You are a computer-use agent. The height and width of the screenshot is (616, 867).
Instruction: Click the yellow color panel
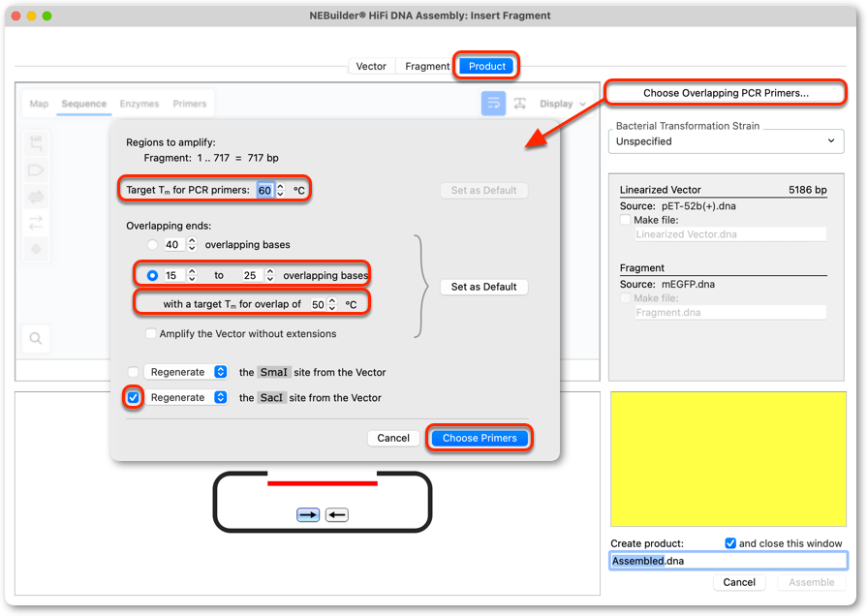coord(728,459)
